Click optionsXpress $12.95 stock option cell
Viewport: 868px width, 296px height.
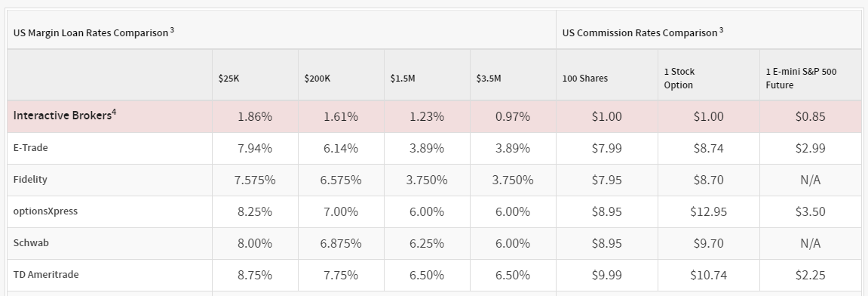(x=709, y=211)
